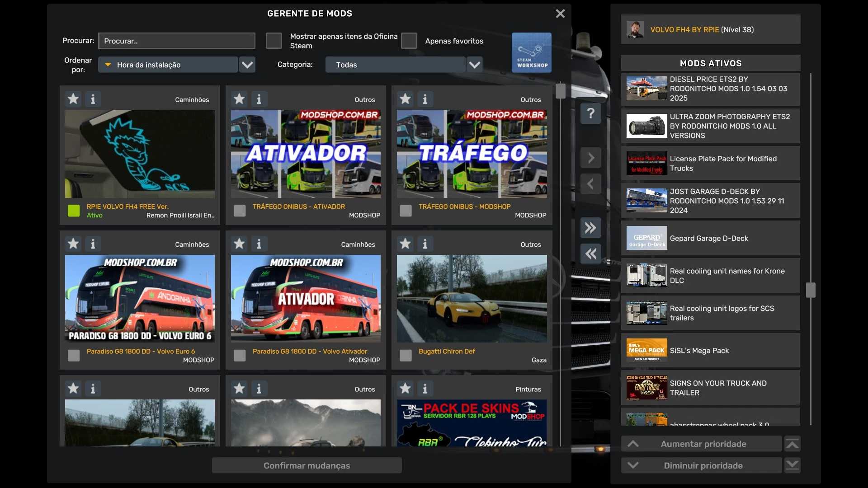The image size is (868, 488).
Task: Select Gepard Garage D-Deck active mod
Action: click(x=710, y=238)
